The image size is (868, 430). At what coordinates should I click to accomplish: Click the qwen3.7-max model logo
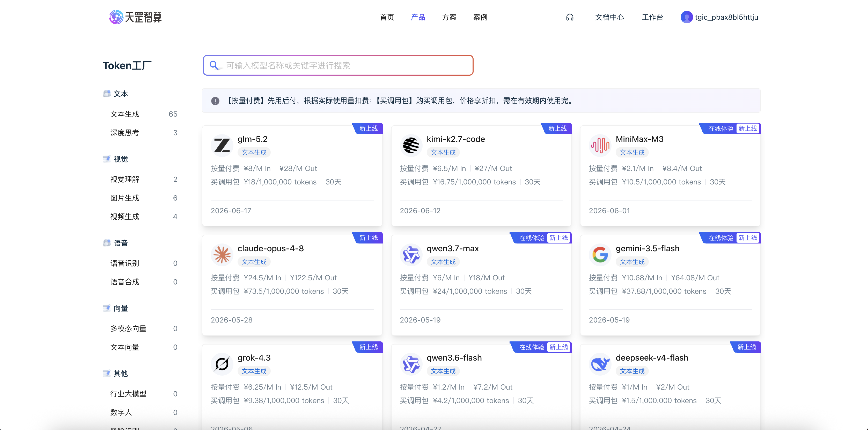(x=411, y=255)
